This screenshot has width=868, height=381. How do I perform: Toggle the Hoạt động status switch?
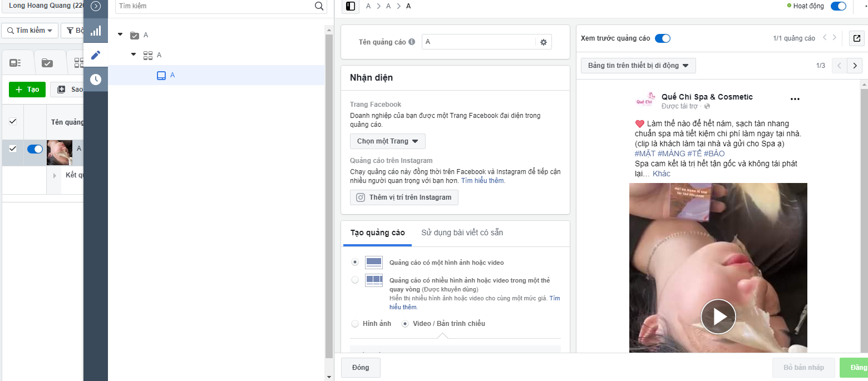[x=838, y=6]
